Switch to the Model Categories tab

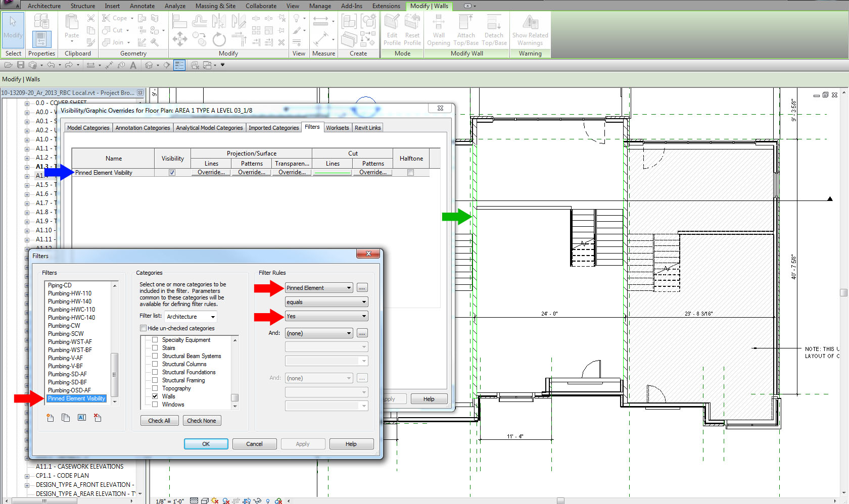click(x=88, y=128)
